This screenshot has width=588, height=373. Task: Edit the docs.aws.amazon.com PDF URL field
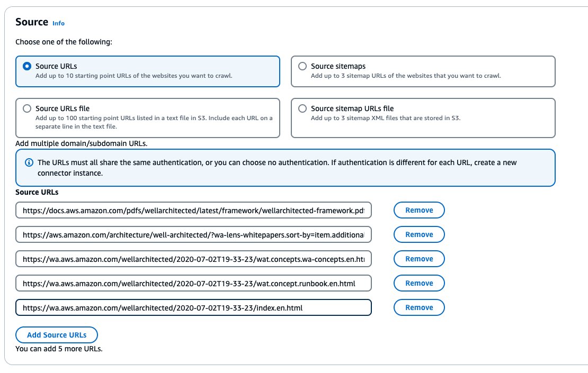(193, 210)
